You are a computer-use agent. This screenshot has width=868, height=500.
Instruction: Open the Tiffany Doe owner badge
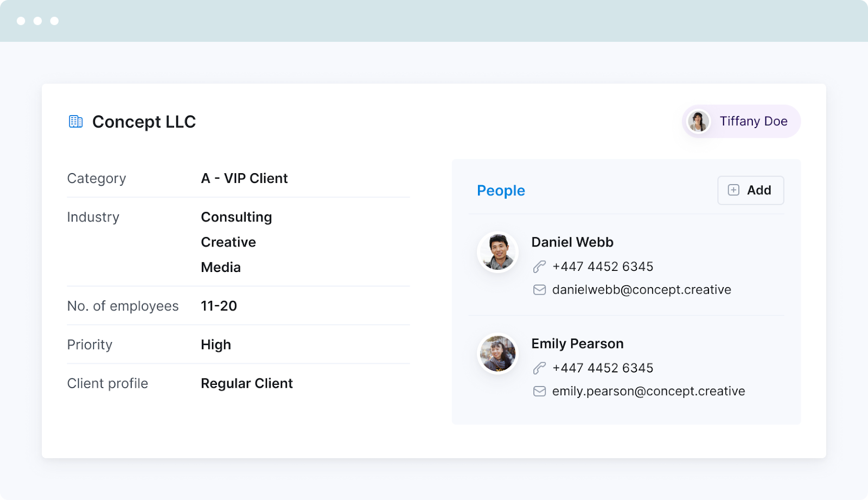[x=741, y=121]
